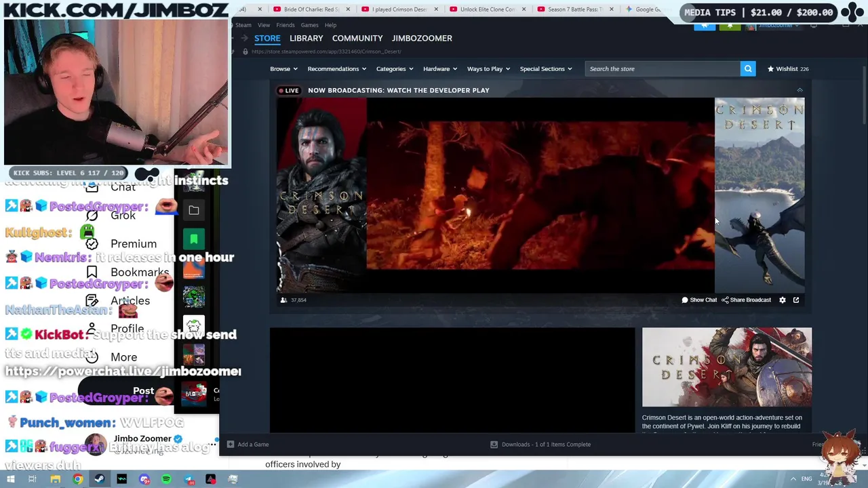
Task: Expand the Special Sections dropdown
Action: click(546, 68)
